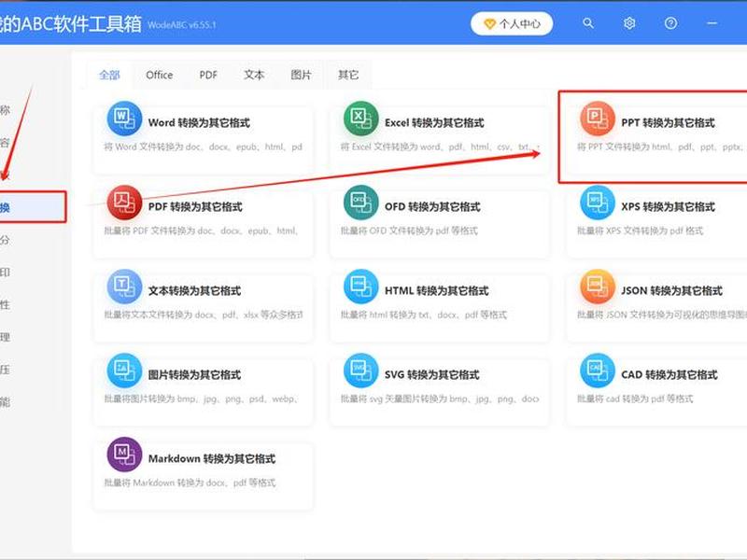Click description '批量将 cad 转换为 pdf 等格式'
Viewport: 747px width, 560px height.
tap(635, 399)
